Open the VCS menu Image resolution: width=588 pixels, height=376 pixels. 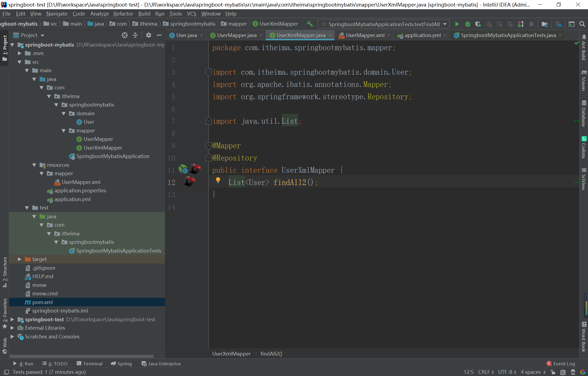click(191, 14)
